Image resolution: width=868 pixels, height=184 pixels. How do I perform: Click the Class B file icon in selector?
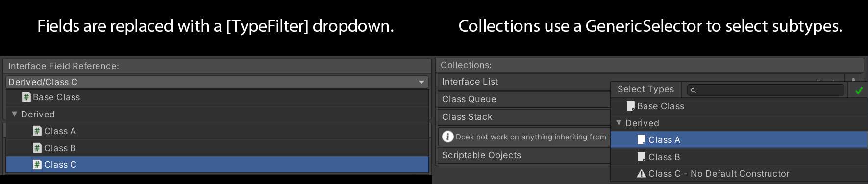(x=642, y=157)
